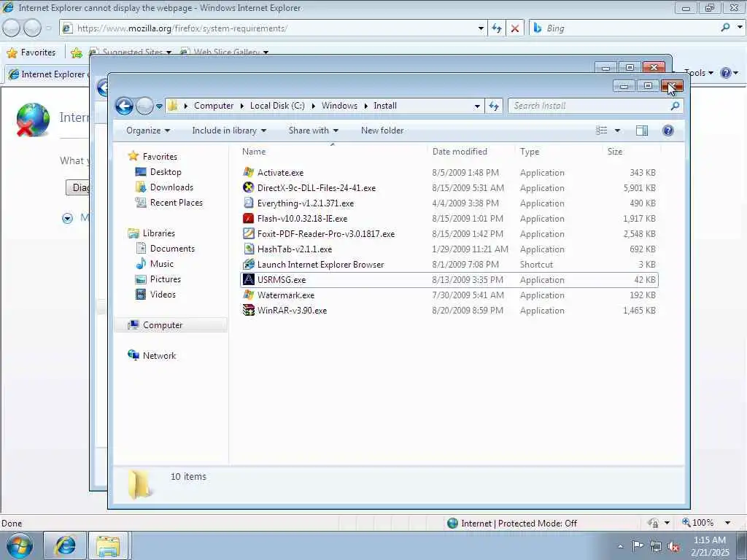Image resolution: width=747 pixels, height=560 pixels.
Task: Click New folder button
Action: point(382,131)
